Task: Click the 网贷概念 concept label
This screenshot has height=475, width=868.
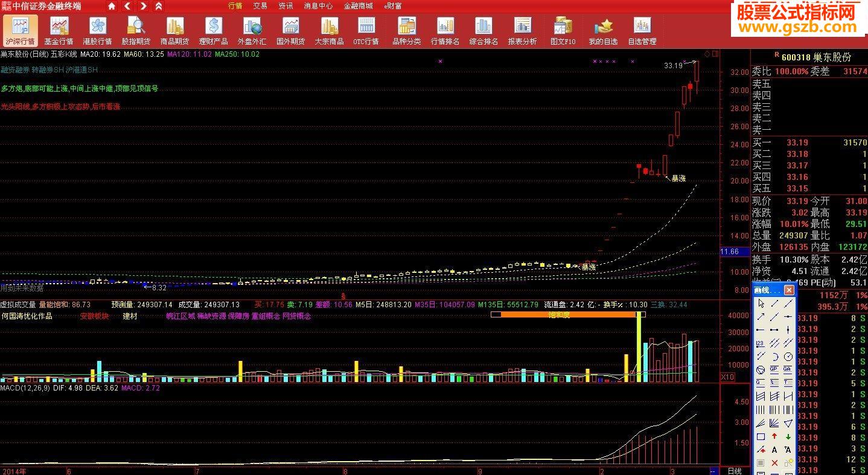Action: [x=296, y=316]
